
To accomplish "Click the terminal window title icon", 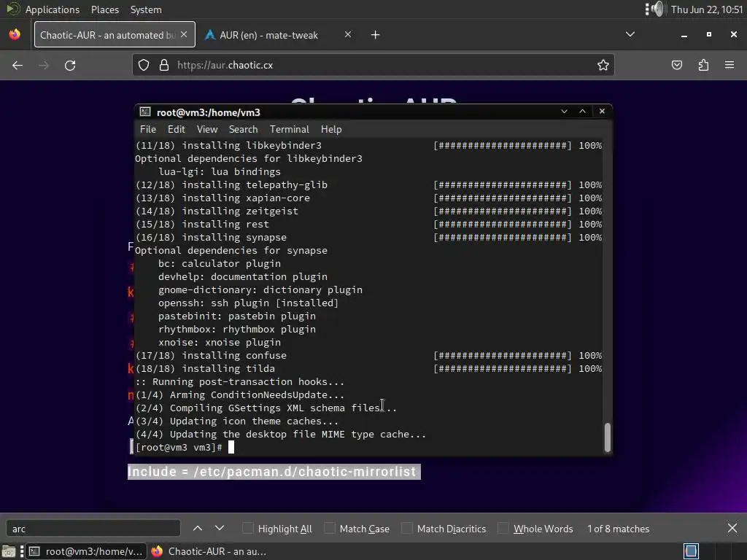I will click(145, 112).
